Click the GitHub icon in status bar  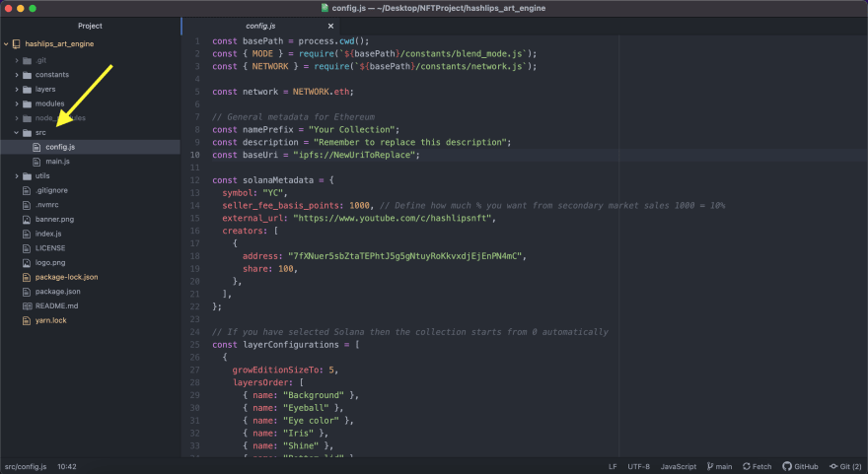pos(787,466)
